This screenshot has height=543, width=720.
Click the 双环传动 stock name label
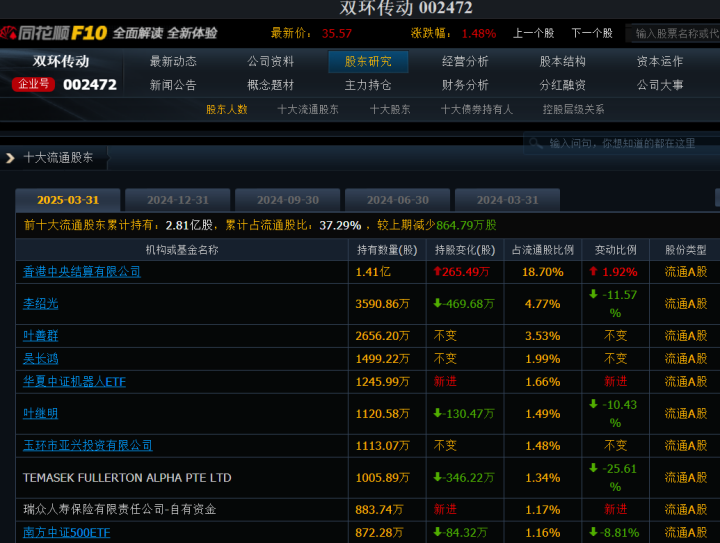tap(61, 62)
